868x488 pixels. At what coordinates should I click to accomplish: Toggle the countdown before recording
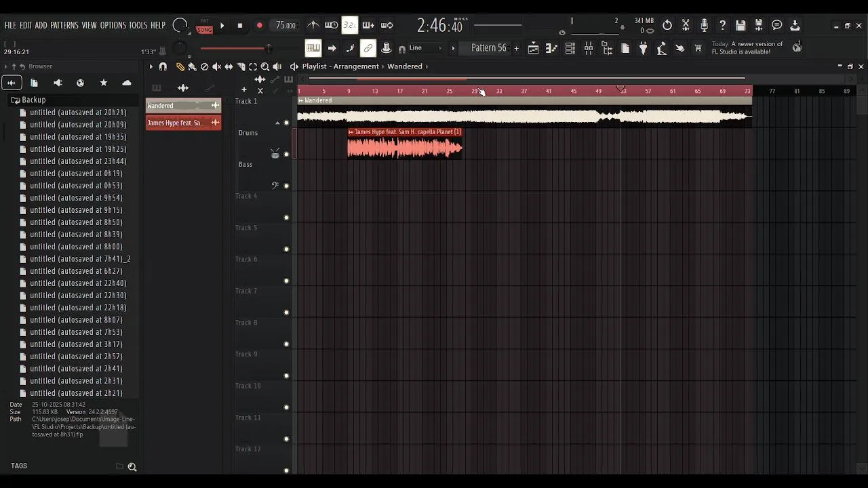click(350, 26)
